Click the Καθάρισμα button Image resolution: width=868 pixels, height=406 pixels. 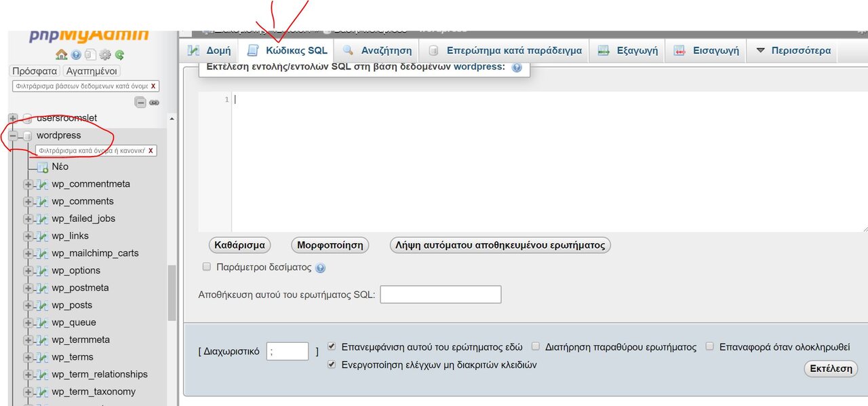point(239,245)
